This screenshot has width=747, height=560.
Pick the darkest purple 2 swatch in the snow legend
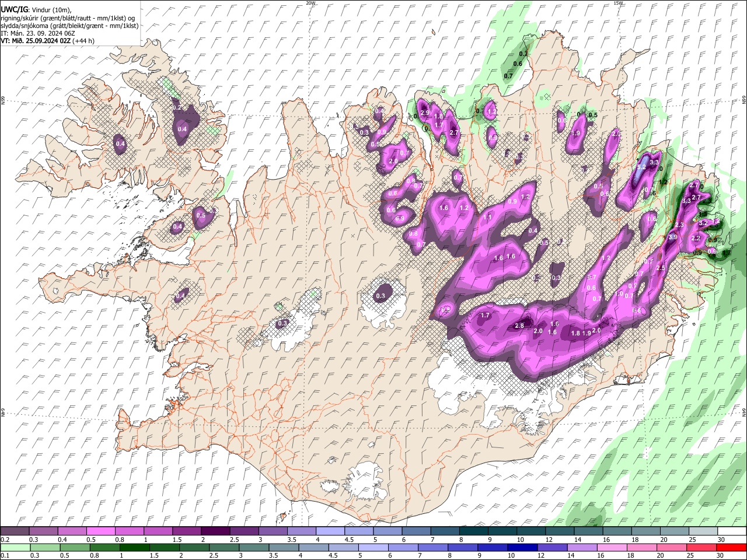(x=215, y=531)
